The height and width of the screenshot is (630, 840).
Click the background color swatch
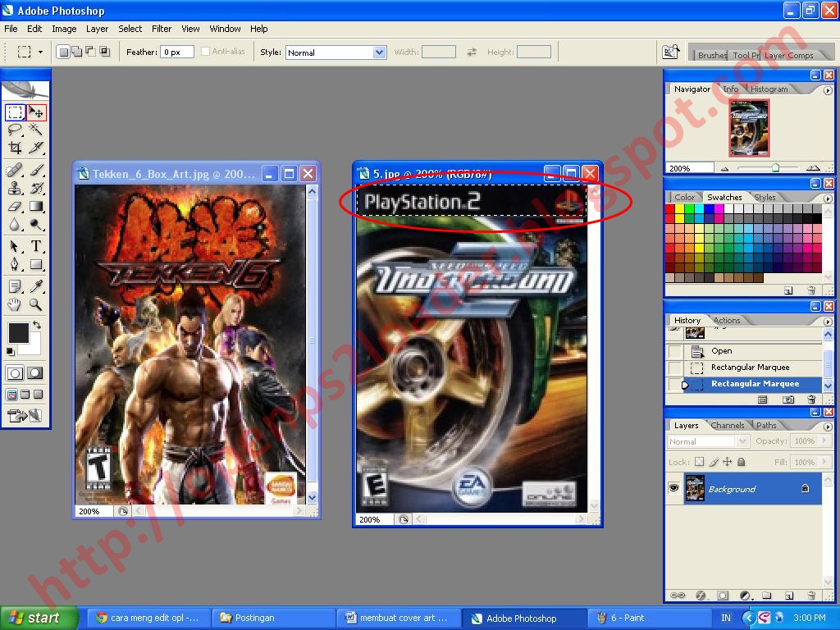click(x=34, y=347)
